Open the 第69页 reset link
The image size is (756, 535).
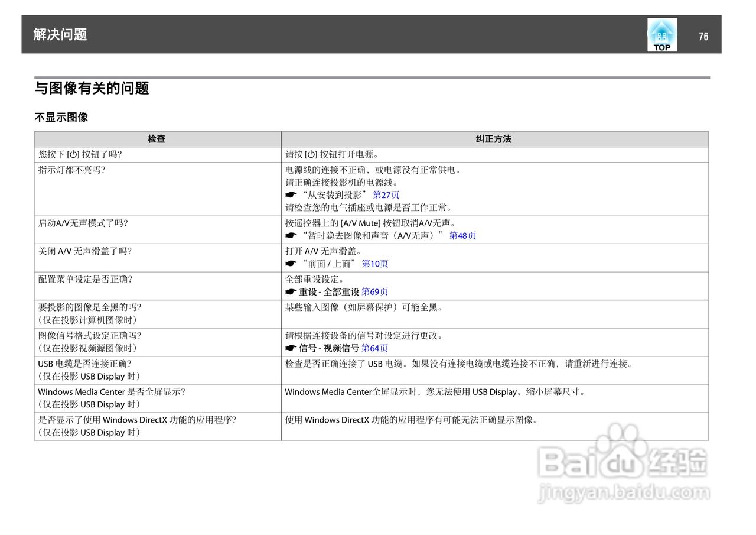click(375, 291)
